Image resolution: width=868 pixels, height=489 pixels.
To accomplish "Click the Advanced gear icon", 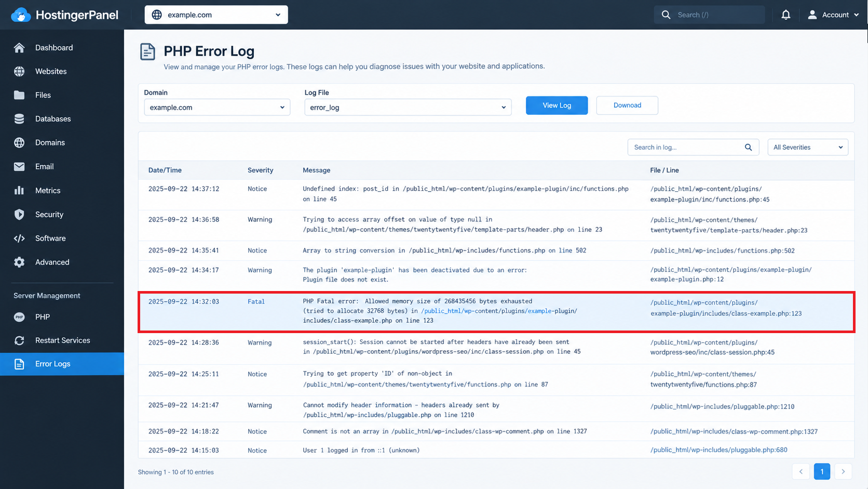I will coord(19,262).
